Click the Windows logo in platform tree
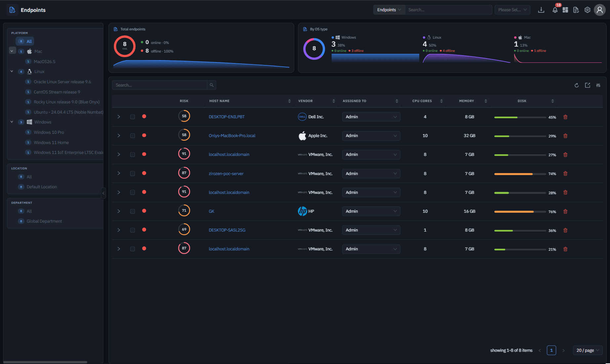 tap(29, 122)
